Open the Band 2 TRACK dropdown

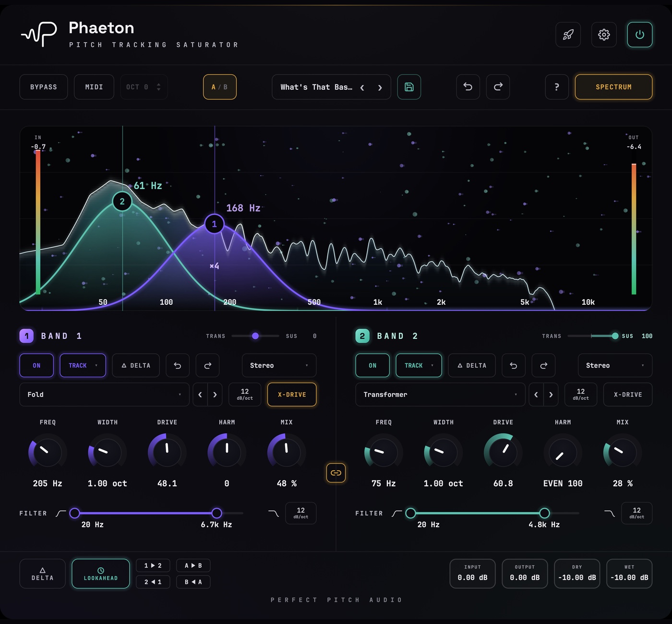[x=419, y=365]
